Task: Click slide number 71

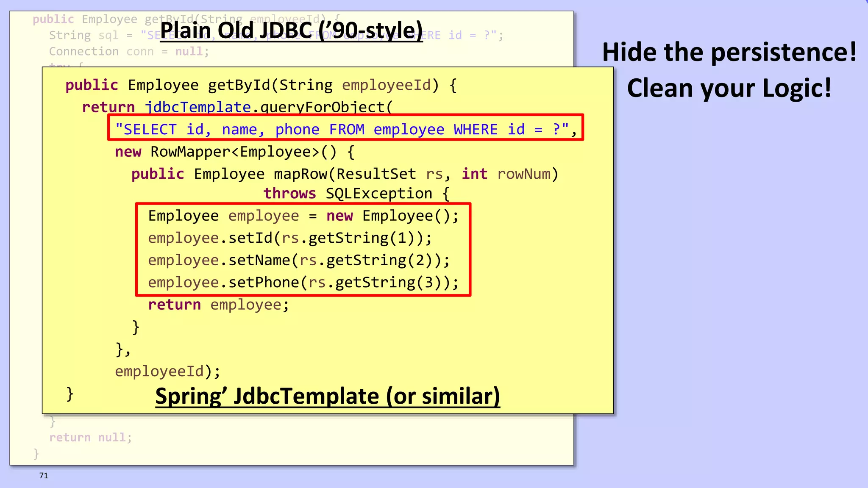Action: [44, 475]
